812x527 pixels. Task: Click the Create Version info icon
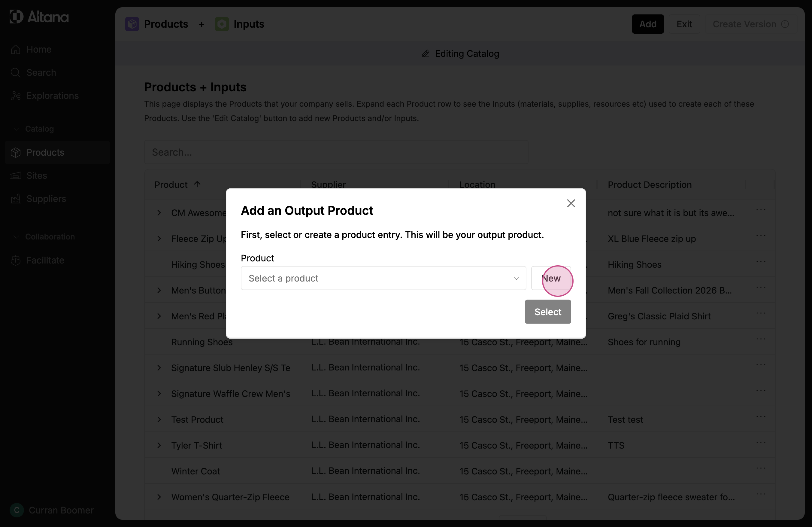click(785, 24)
